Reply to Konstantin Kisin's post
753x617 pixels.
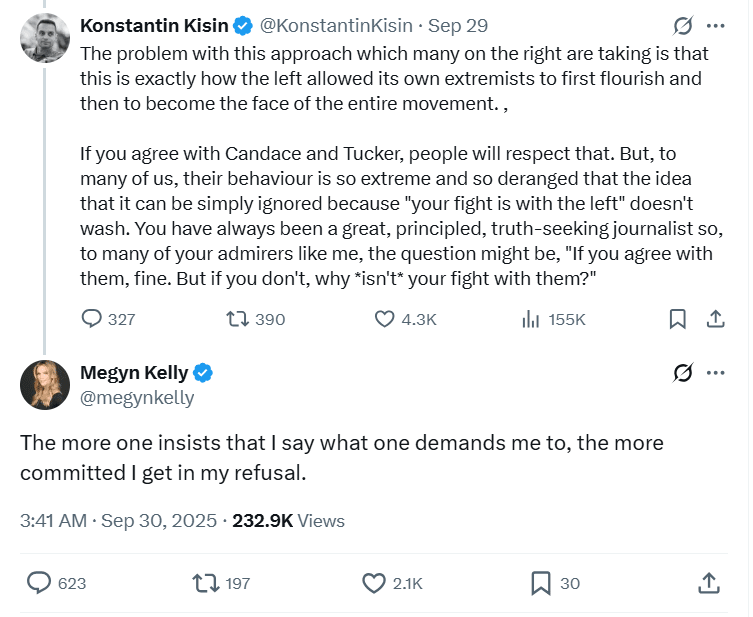pos(92,319)
